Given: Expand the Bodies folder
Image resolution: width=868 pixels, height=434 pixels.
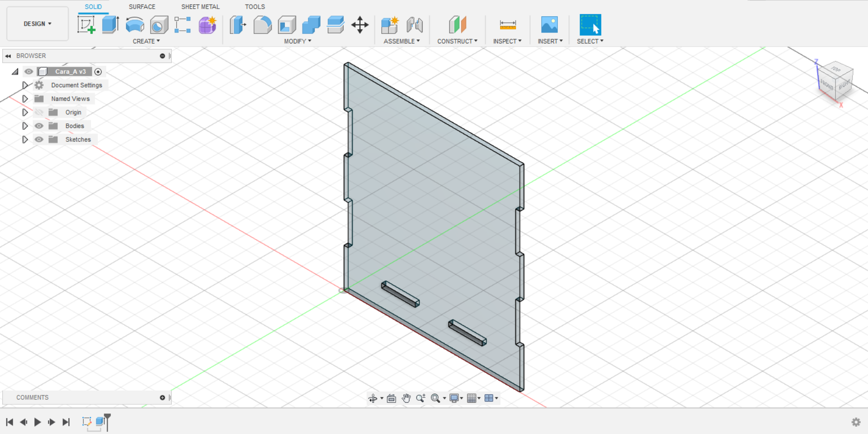Looking at the screenshot, I should pos(25,126).
